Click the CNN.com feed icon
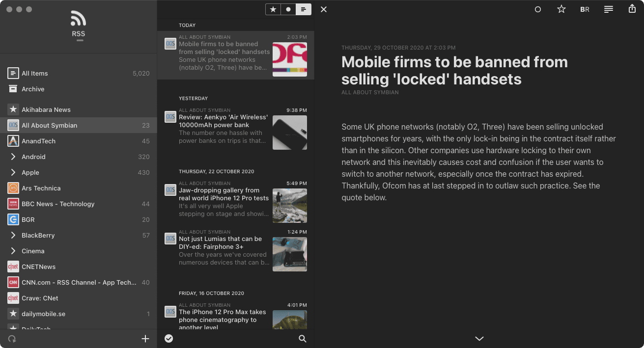This screenshot has height=348, width=644. pyautogui.click(x=13, y=282)
